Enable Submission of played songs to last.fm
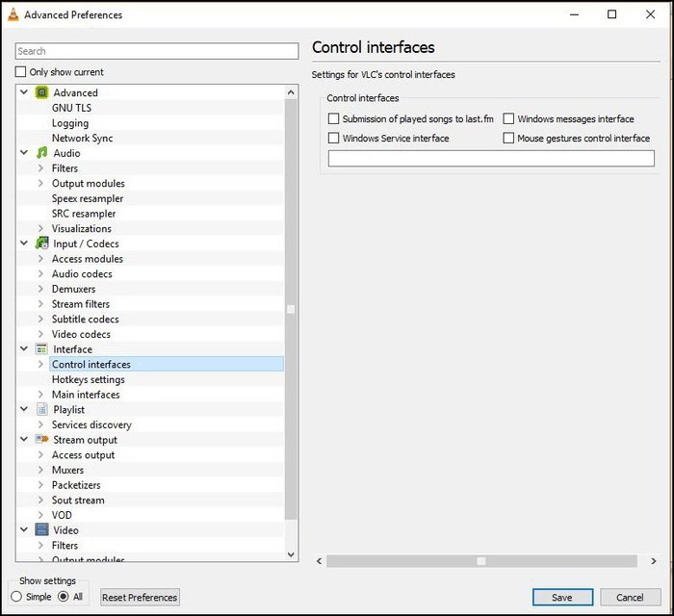 point(333,118)
